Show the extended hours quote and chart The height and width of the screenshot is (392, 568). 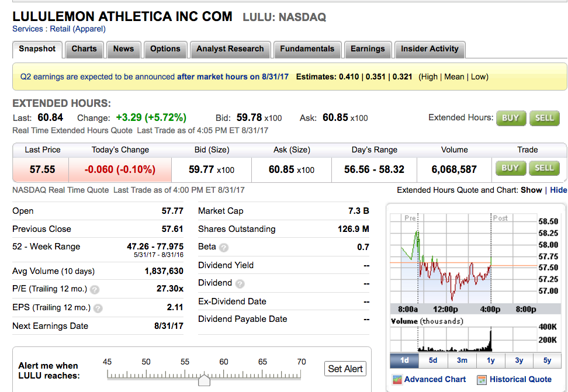click(x=531, y=190)
